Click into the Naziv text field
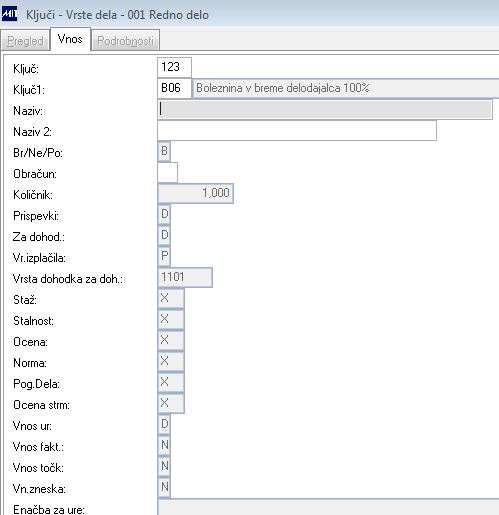Viewport: 499px width, 515px height. tap(325, 109)
